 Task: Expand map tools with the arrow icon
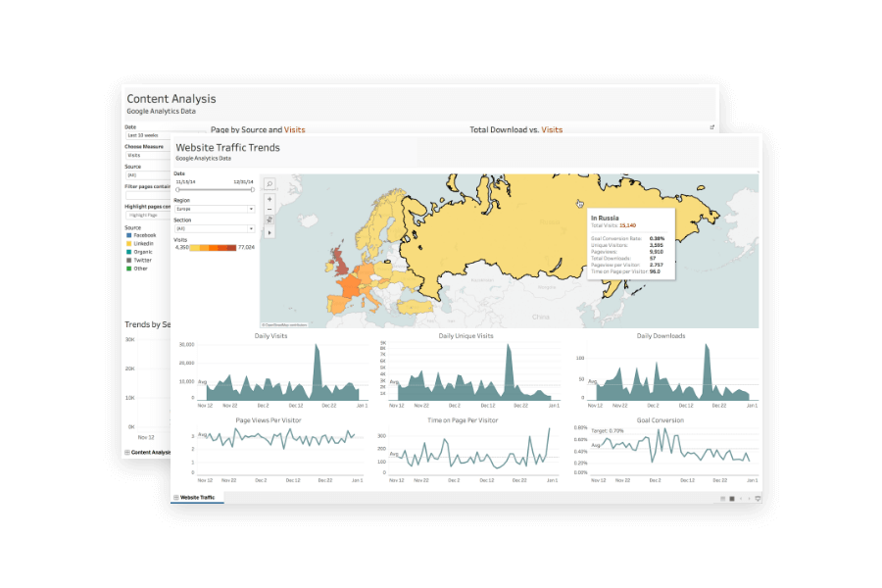[x=269, y=233]
